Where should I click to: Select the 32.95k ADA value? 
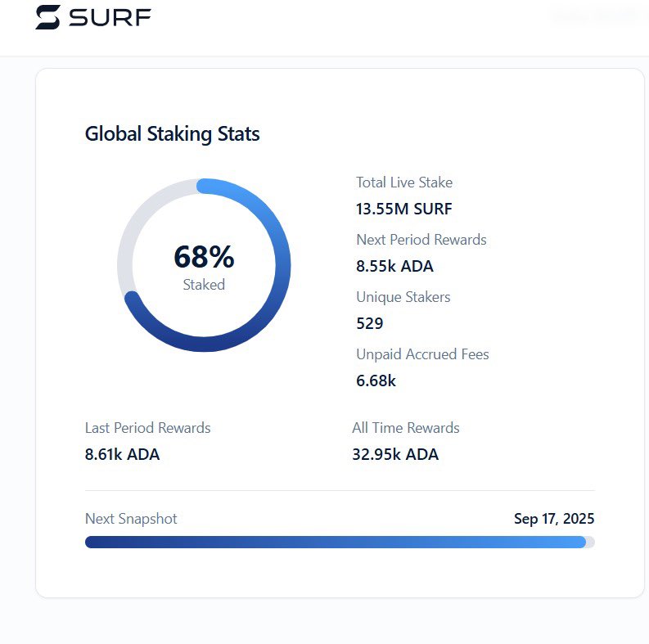click(395, 454)
